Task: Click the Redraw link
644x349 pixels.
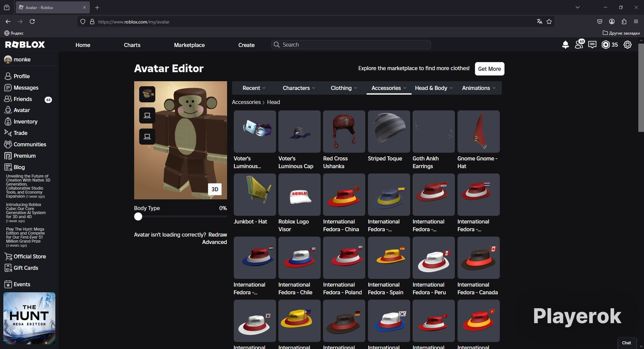Action: tap(218, 235)
